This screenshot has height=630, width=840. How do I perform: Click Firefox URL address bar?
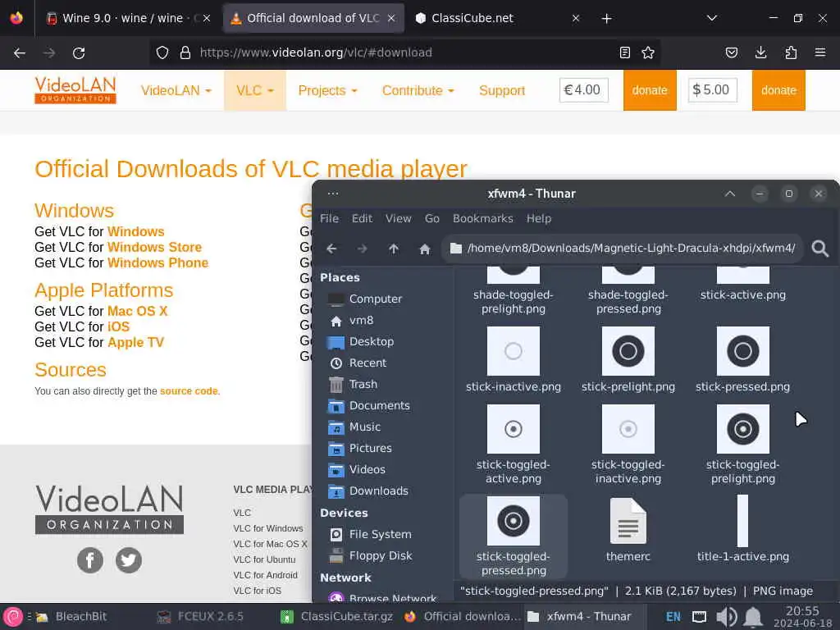point(405,52)
